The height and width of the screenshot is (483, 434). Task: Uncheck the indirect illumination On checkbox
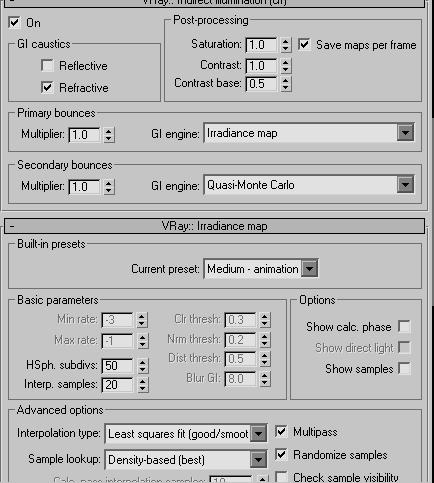coord(14,23)
